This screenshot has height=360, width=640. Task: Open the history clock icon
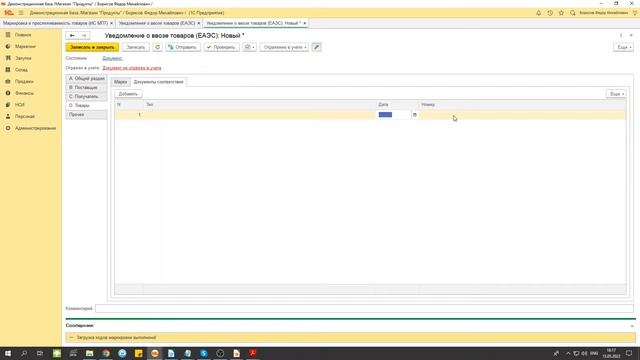click(x=550, y=13)
